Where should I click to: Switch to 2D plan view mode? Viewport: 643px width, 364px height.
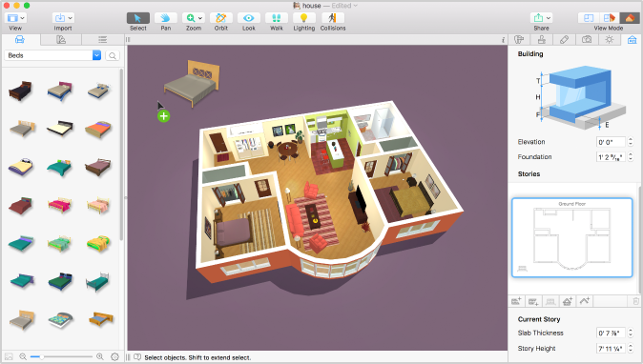click(589, 18)
